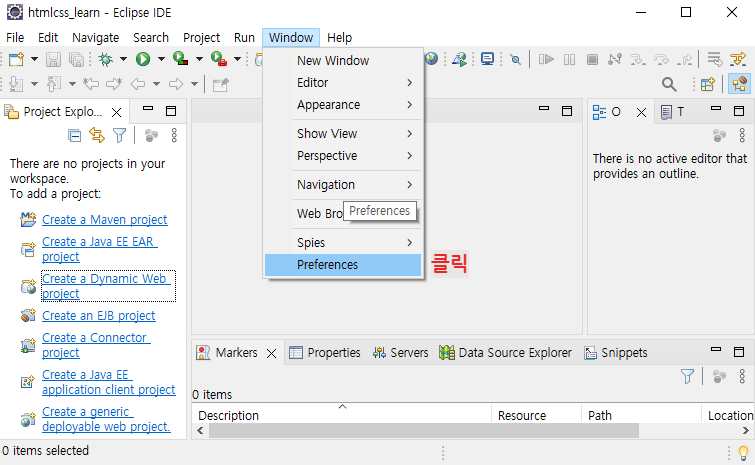Click Create a Connector project link
Viewport: 755px width, 465px height.
pos(96,345)
